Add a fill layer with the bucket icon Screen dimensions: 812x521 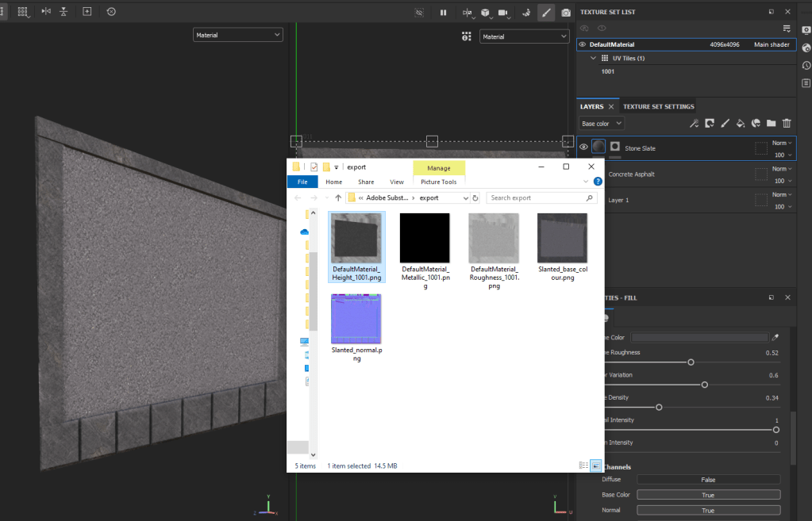click(x=740, y=124)
